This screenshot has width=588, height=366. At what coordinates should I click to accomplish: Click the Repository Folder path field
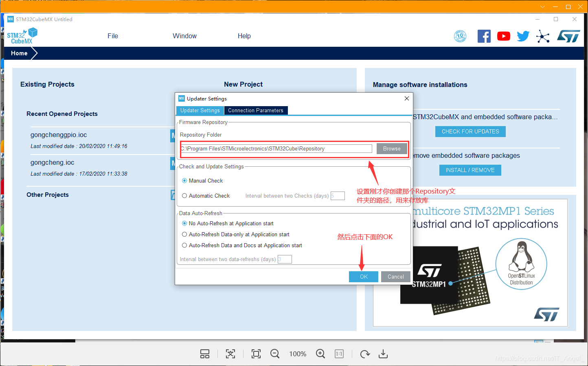coord(276,148)
